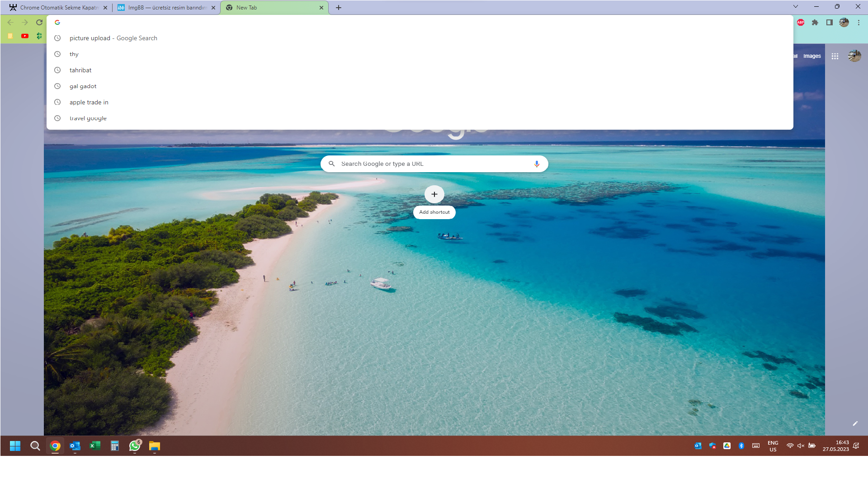Screen dimensions: 868x488
Task: Select the "picture upload - Google Search" suggestion
Action: 420,38
